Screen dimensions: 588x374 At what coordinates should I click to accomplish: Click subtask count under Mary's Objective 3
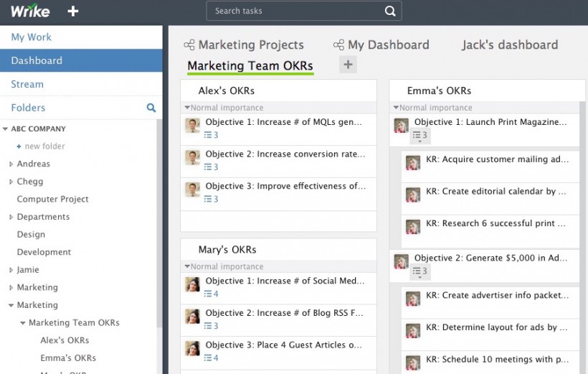coord(211,358)
